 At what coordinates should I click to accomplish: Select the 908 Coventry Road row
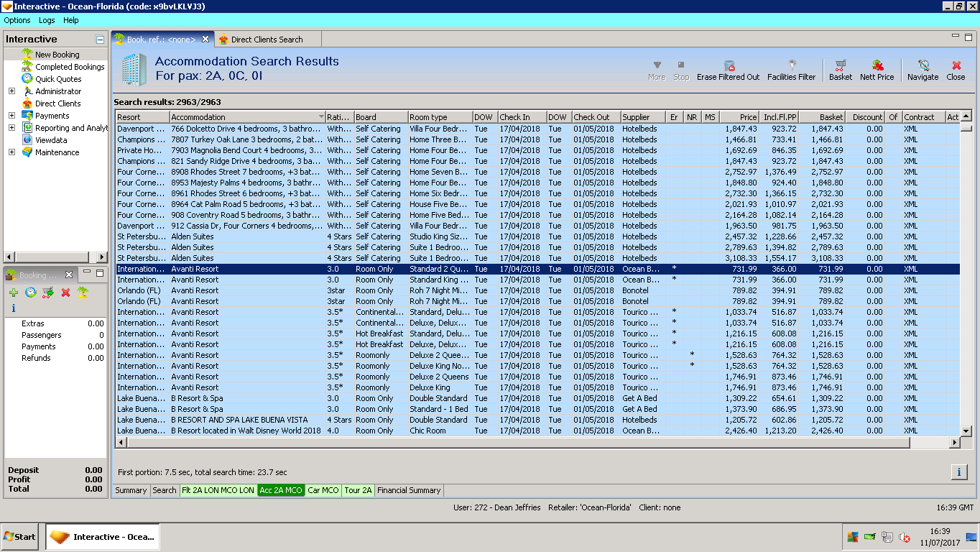538,215
